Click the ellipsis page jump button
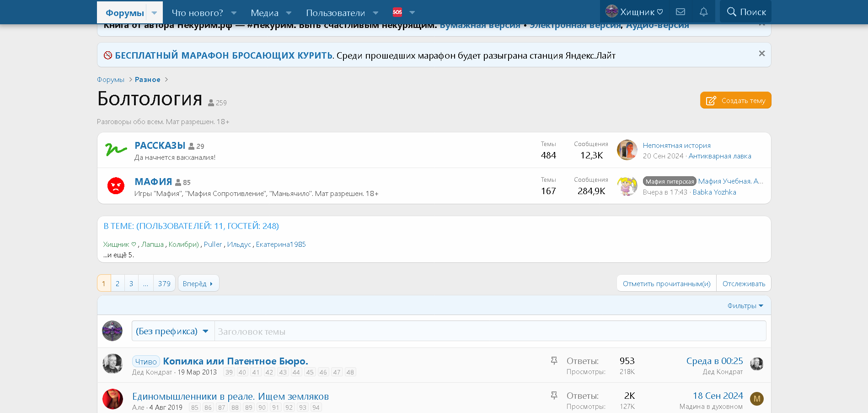Screen dimensions: 868x413 click(x=145, y=283)
